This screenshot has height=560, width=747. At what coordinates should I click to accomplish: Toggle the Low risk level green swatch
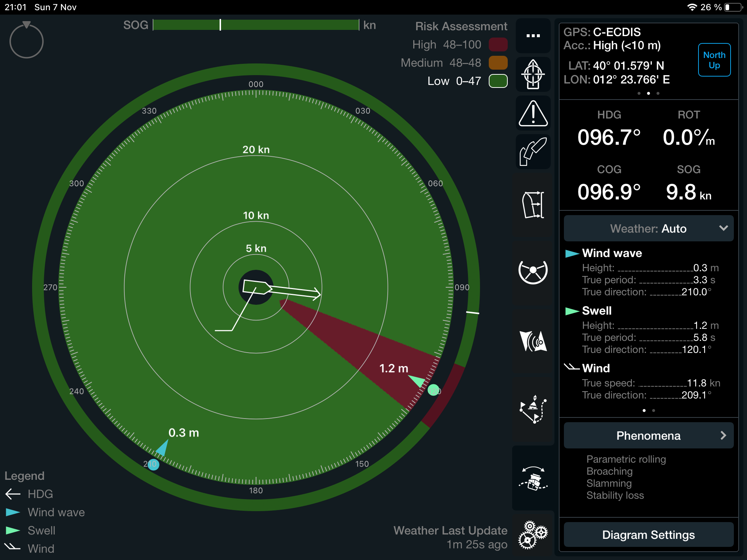pos(498,81)
